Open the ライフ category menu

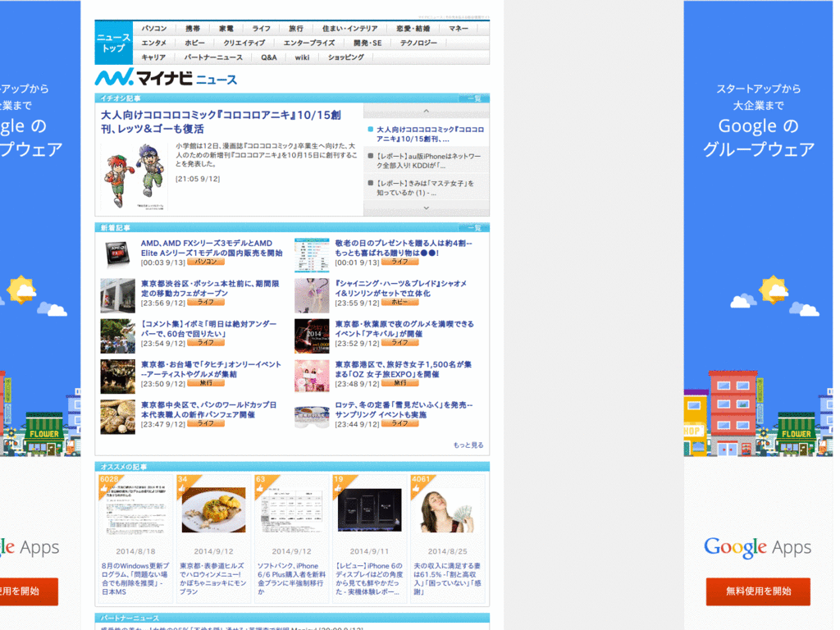262,29
